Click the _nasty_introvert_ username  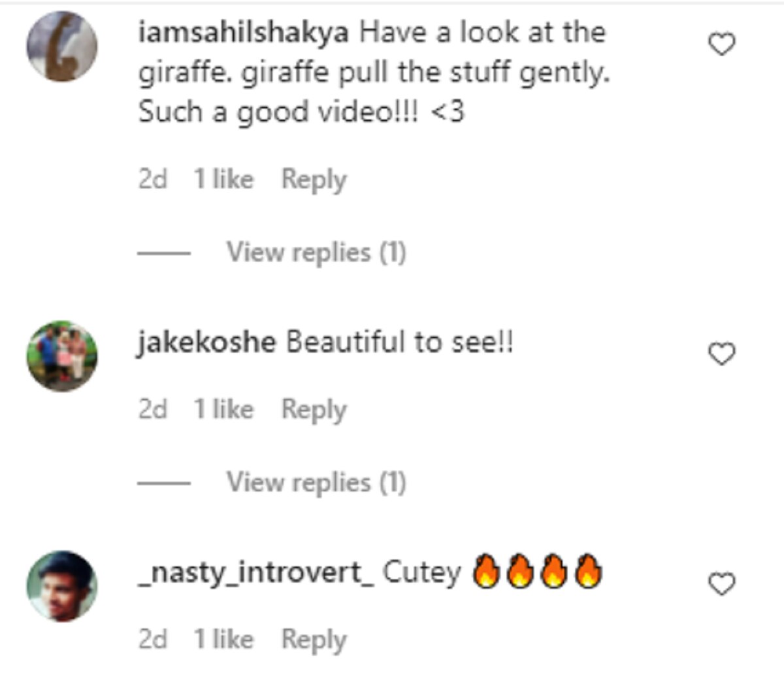pos(256,572)
